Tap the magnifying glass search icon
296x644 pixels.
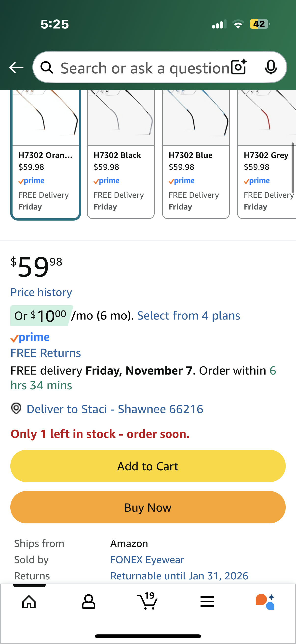click(x=47, y=68)
